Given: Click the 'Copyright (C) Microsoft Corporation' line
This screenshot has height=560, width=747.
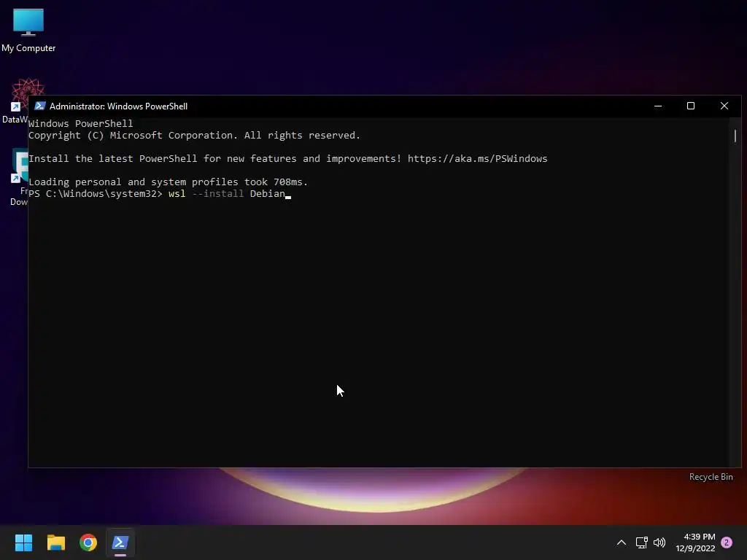Looking at the screenshot, I should tap(194, 135).
